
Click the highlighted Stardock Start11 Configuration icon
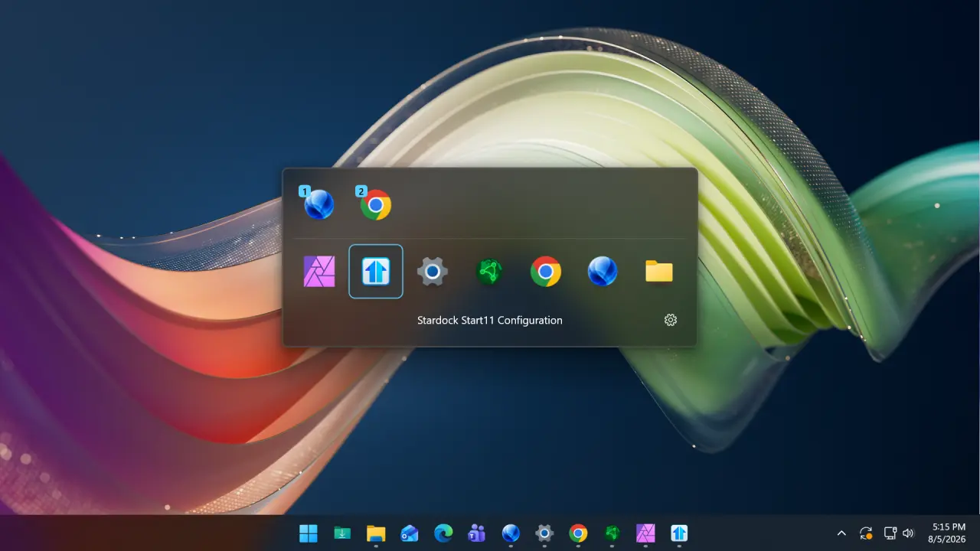point(376,272)
